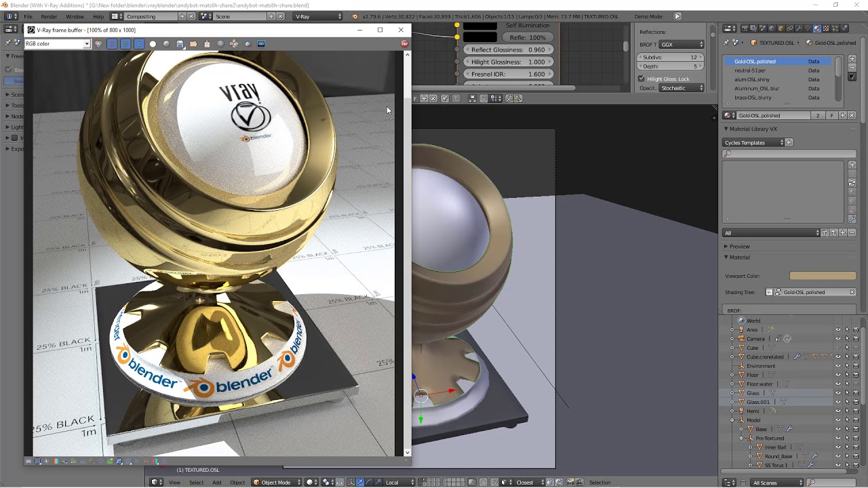The width and height of the screenshot is (868, 488).
Task: Toggle visibility eye for Camera
Action: tap(837, 339)
